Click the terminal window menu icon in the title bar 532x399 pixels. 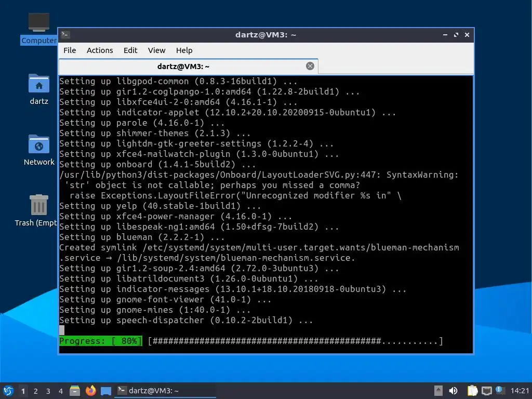tap(65, 35)
